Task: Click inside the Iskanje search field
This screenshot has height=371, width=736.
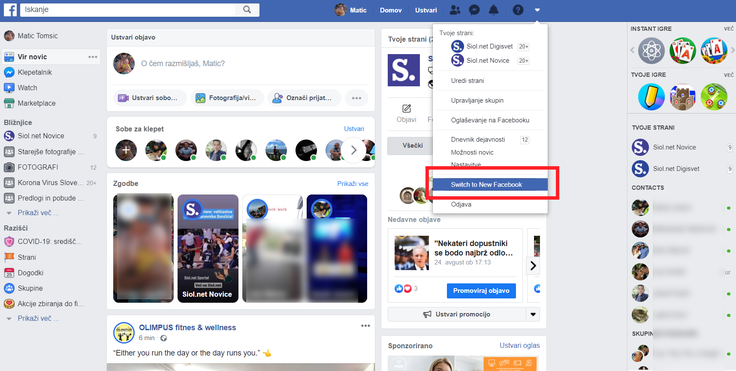Action: coord(127,10)
